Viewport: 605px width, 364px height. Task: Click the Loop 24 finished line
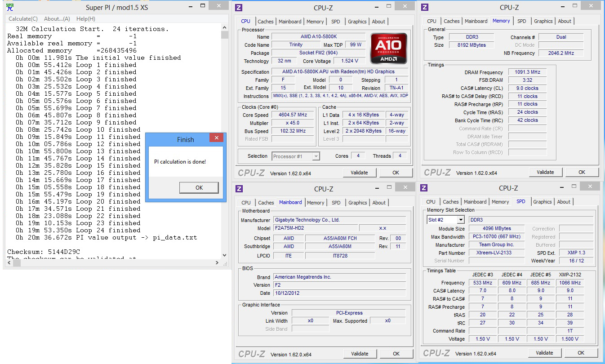(x=76, y=230)
